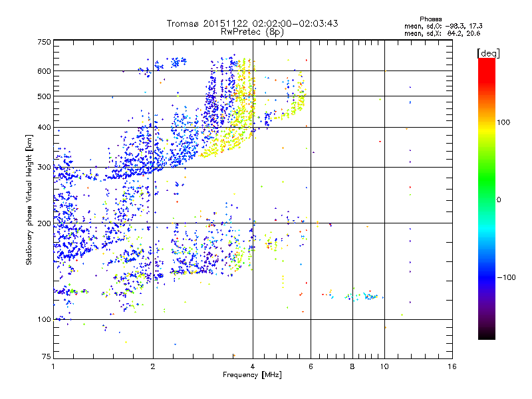532x399 pixels.
Task: Click the y-axis tick label "500"
Action: (x=44, y=96)
